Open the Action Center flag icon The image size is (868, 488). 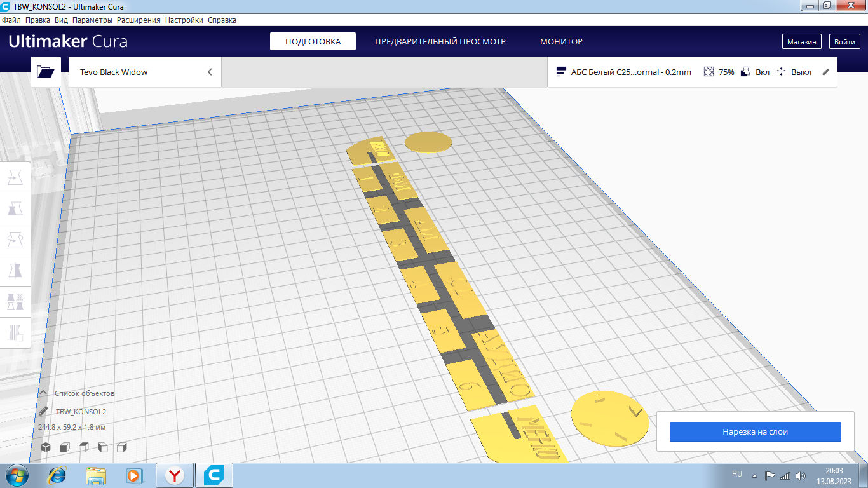770,475
